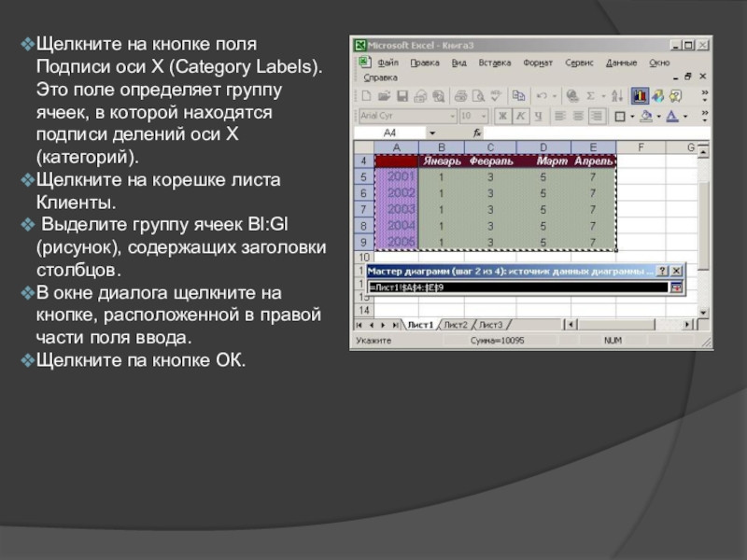Screen dimensions: 747x560
Task: Click the fx Insert Function icon
Action: click(x=477, y=133)
